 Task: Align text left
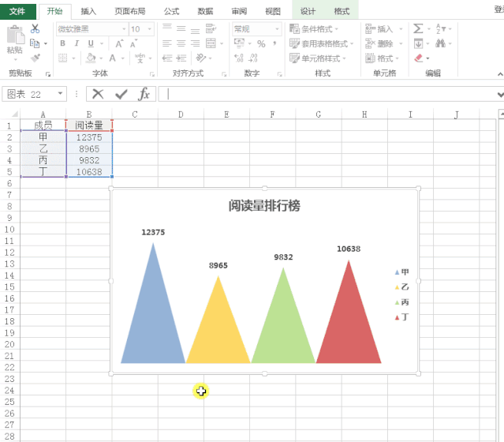pos(167,43)
